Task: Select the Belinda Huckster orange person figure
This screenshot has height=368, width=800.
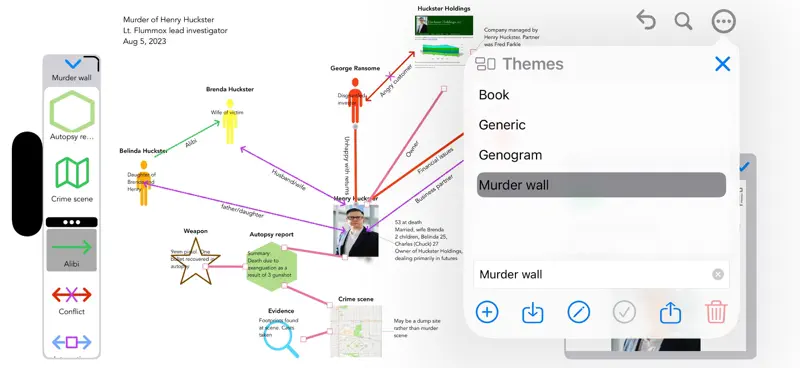Action: coord(144,183)
